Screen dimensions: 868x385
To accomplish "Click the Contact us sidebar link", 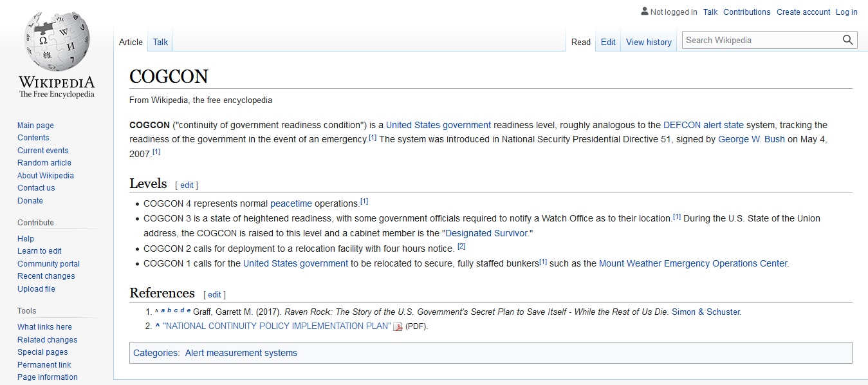I will pos(36,188).
